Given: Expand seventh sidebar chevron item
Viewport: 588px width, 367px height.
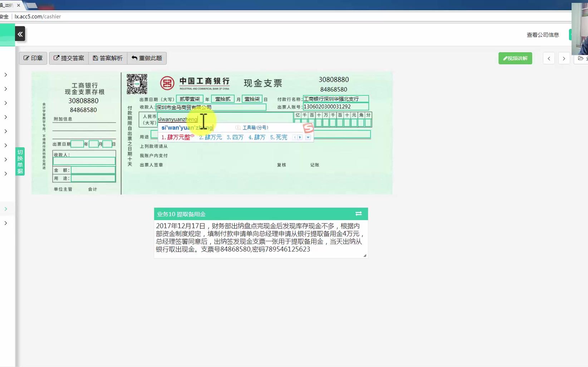Looking at the screenshot, I should pyautogui.click(x=6, y=159).
